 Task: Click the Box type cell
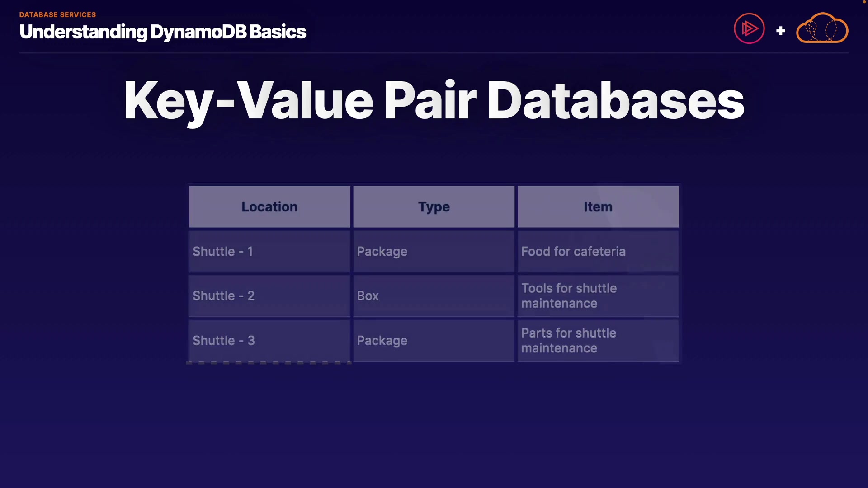(x=434, y=296)
